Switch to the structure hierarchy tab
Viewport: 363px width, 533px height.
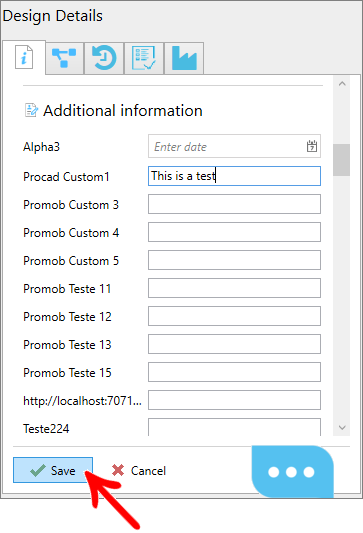[x=64, y=58]
